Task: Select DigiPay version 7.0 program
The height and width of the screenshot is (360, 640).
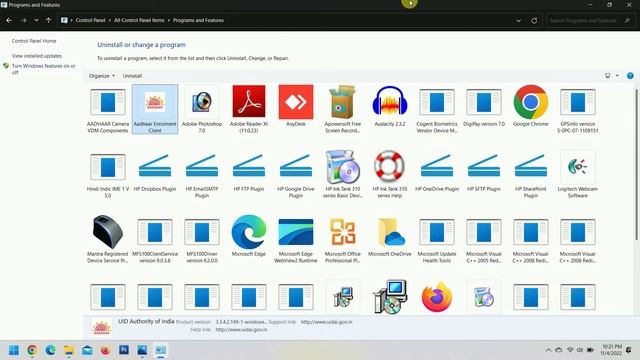Action: pyautogui.click(x=484, y=106)
